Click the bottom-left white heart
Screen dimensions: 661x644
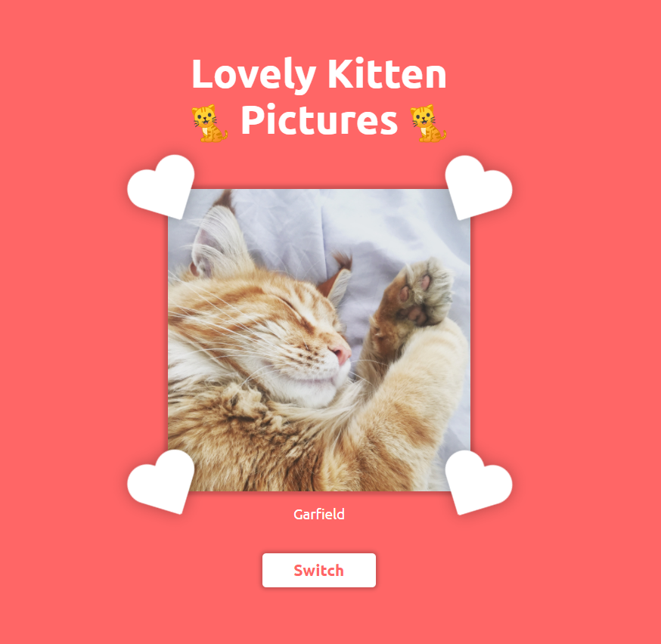coord(161,481)
